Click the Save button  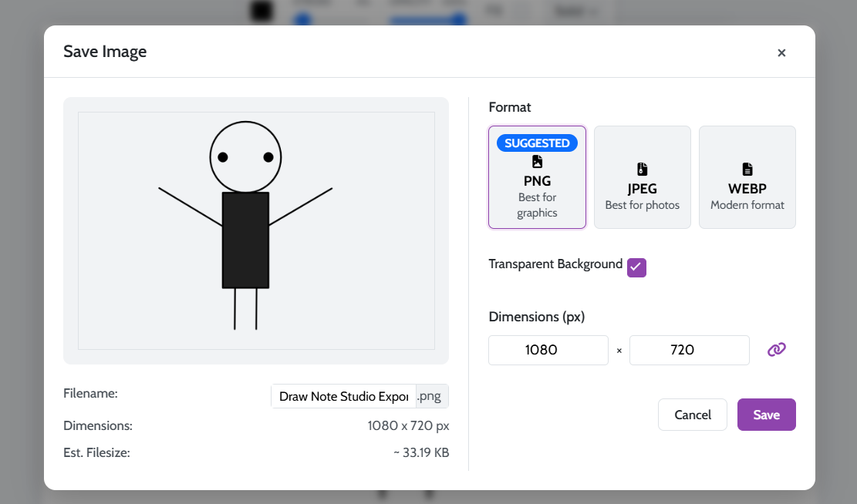766,414
